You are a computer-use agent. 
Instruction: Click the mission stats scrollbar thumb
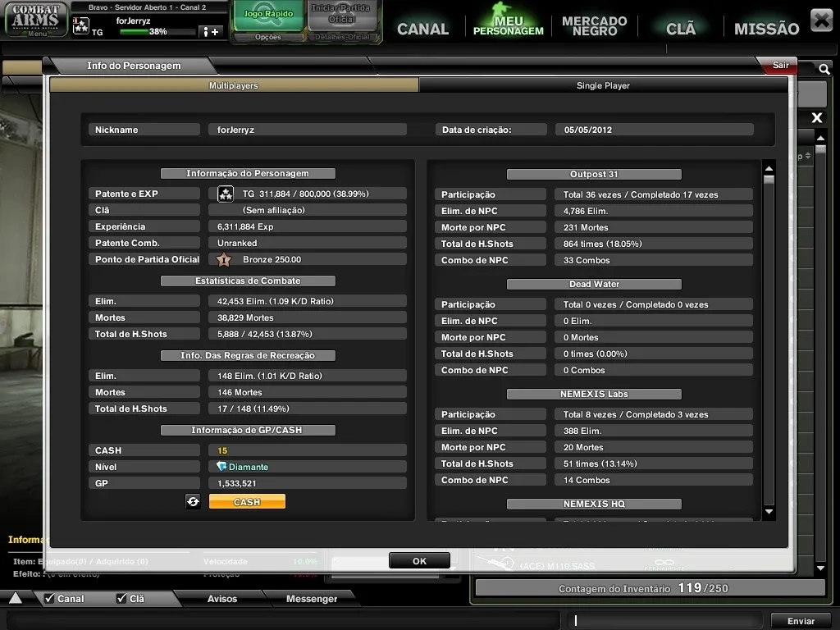pos(769,179)
